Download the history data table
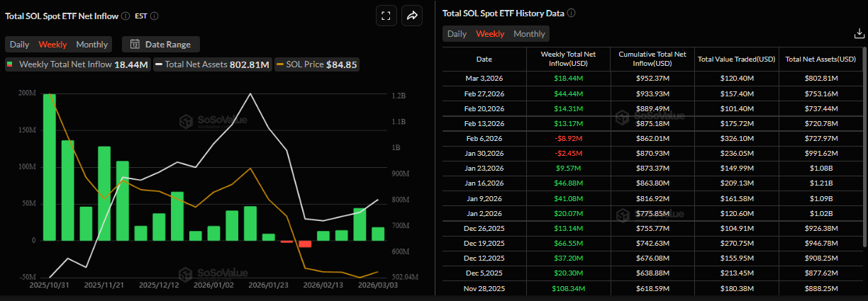Image resolution: width=868 pixels, height=301 pixels. pos(859,33)
